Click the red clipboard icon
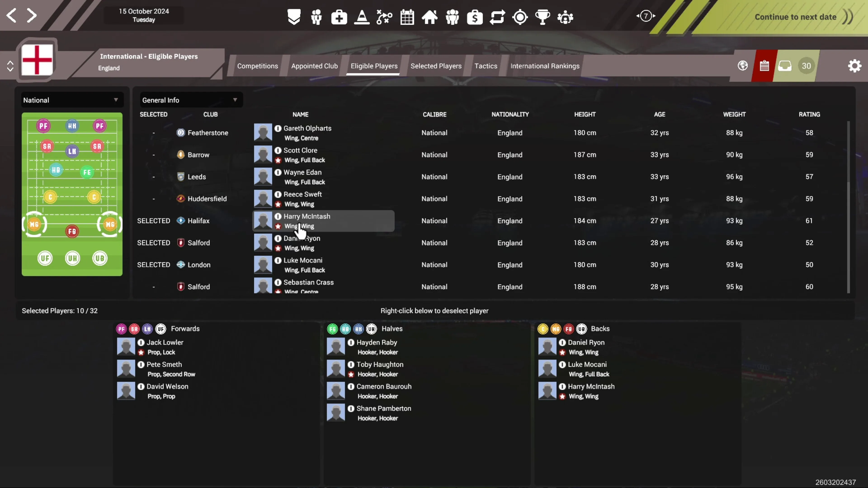The height and width of the screenshot is (488, 868). (764, 66)
